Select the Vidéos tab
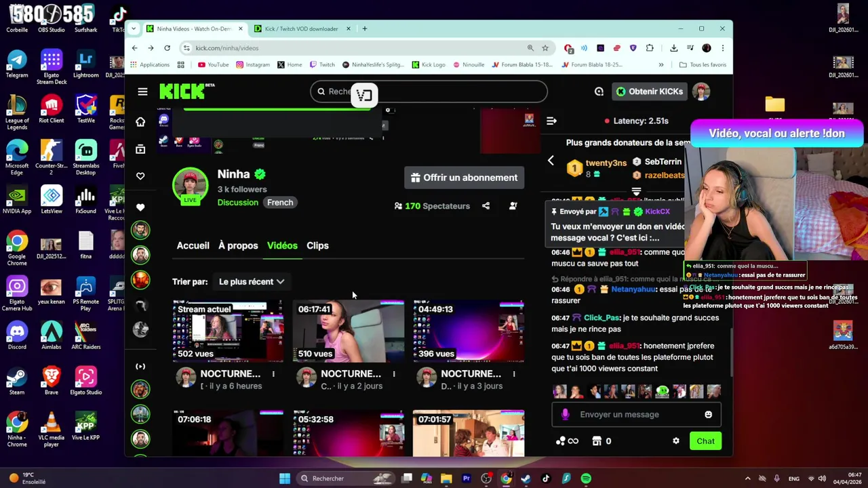 tap(282, 246)
